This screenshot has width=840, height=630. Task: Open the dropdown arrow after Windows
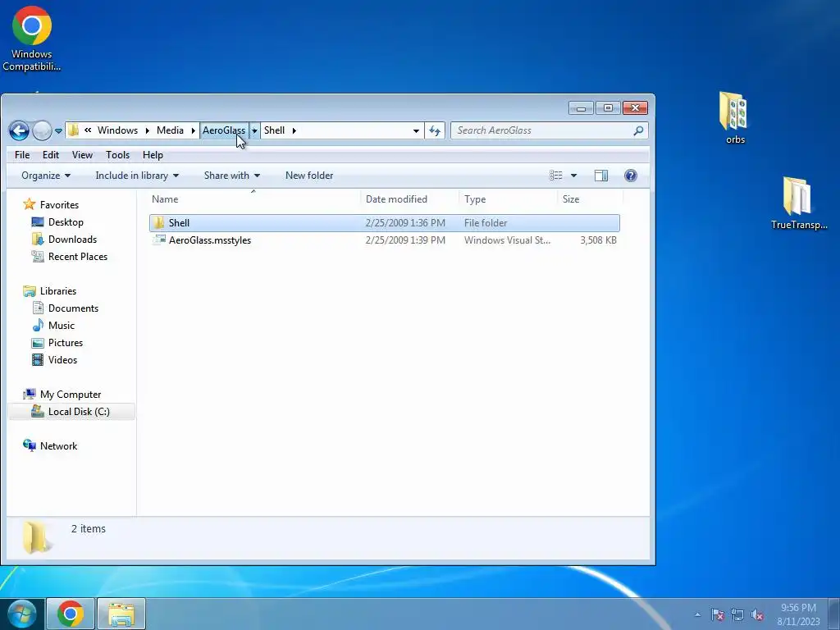147,130
